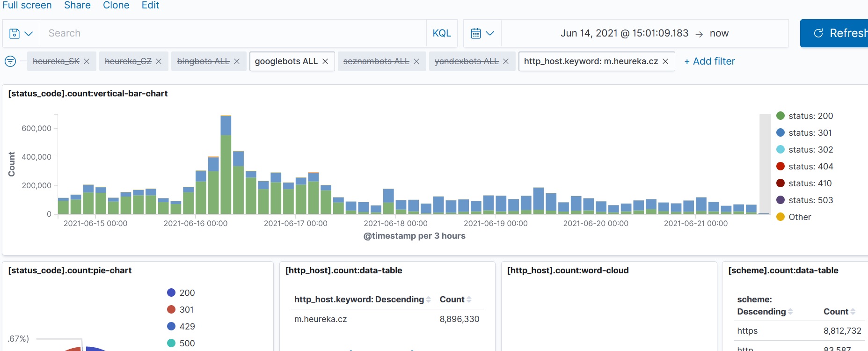Remove the yandexbots ALL filter
The width and height of the screenshot is (868, 351).
506,61
